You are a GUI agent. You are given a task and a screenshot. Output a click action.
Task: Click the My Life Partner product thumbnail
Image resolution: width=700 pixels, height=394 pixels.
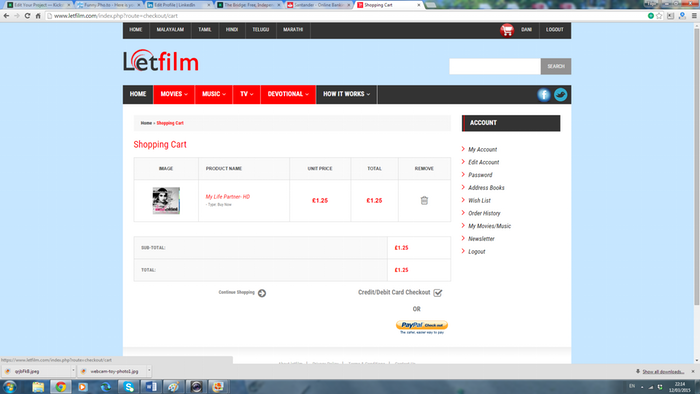tap(166, 200)
